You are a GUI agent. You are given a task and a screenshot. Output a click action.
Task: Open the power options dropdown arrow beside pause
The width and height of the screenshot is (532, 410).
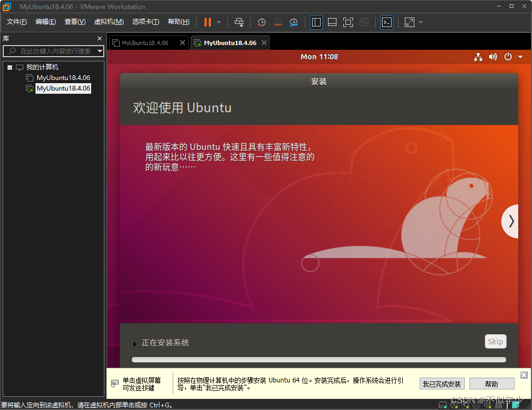(x=219, y=22)
